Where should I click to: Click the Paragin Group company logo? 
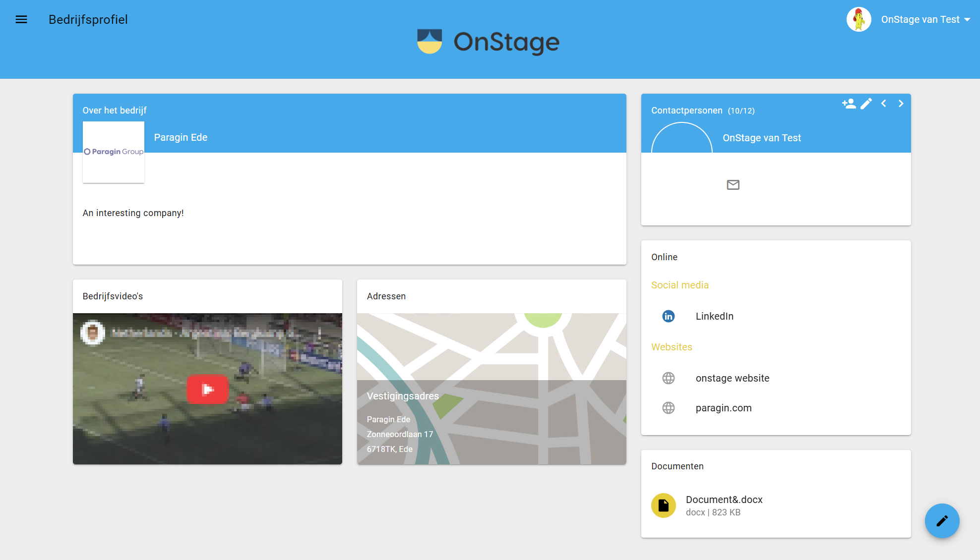(x=114, y=152)
